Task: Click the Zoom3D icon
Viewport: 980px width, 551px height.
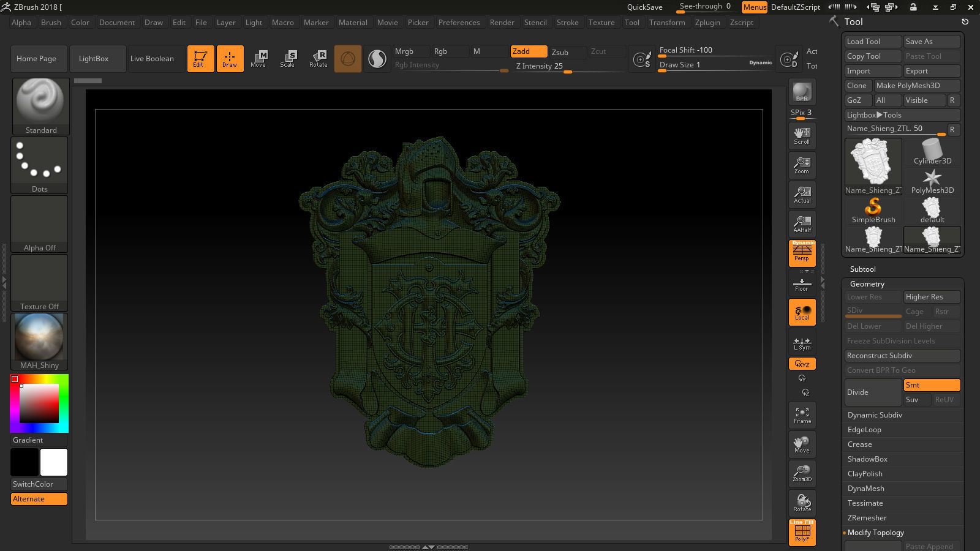Action: (x=802, y=474)
